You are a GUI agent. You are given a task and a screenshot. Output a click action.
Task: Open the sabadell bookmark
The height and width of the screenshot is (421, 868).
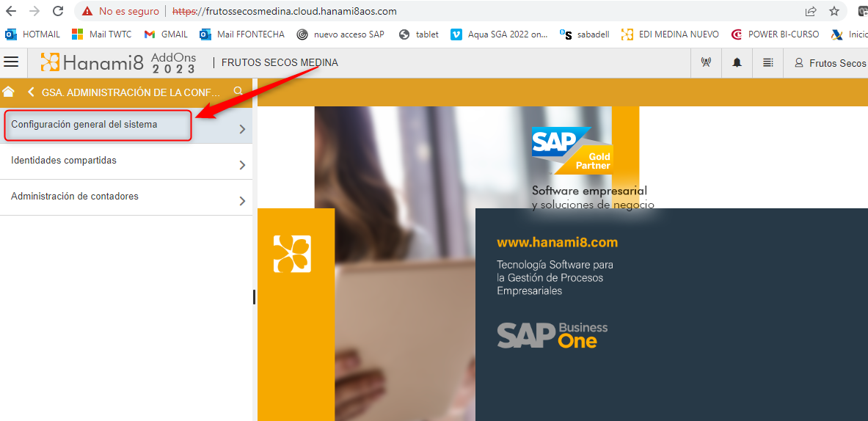click(585, 34)
